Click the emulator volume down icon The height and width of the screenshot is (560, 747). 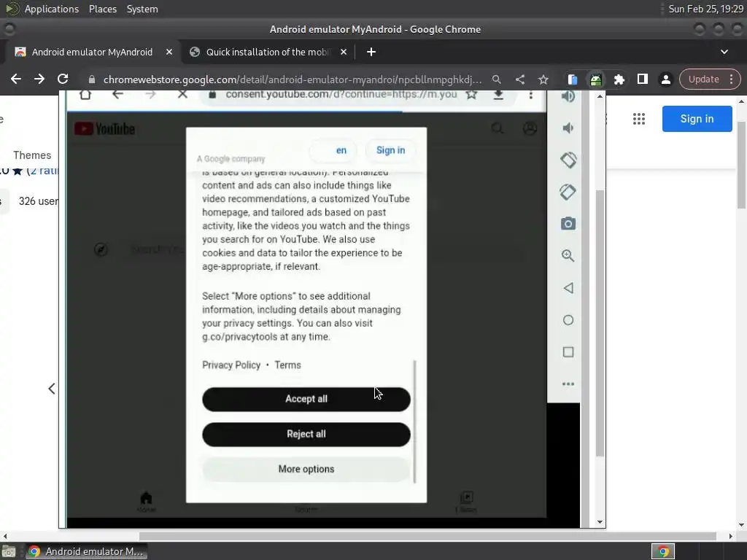click(568, 128)
